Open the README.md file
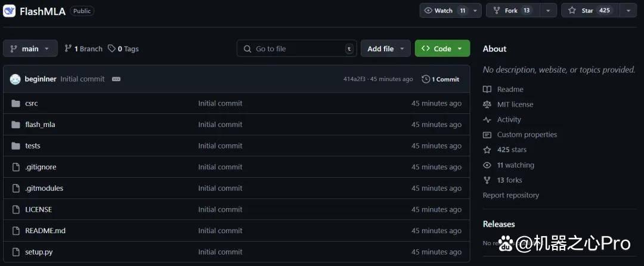Viewport: 644px width, 266px height. (45, 231)
